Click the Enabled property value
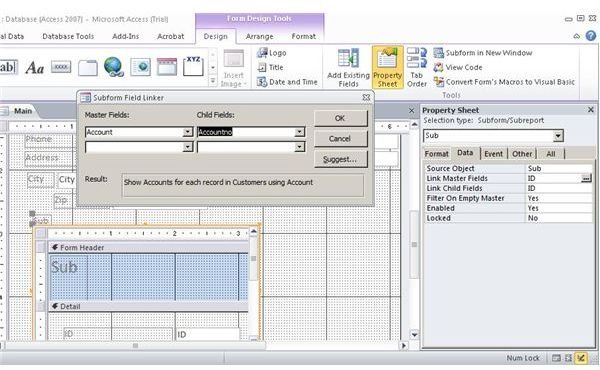This screenshot has height=370, width=600. pos(558,208)
